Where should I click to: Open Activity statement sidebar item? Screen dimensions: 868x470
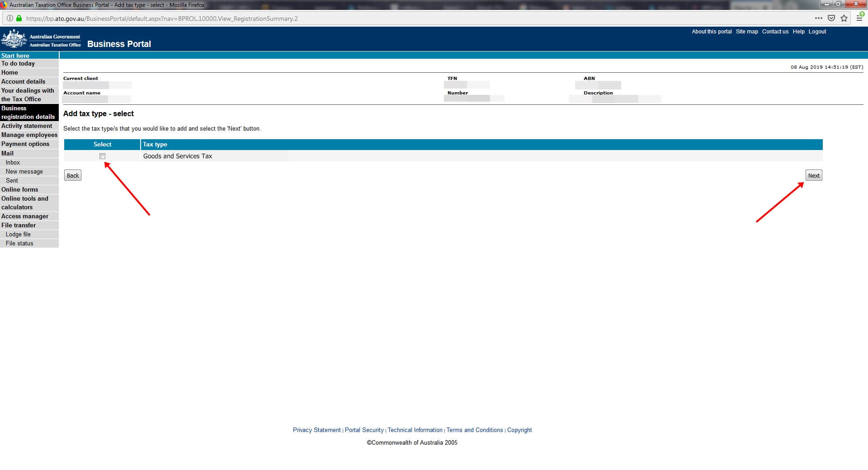point(29,126)
